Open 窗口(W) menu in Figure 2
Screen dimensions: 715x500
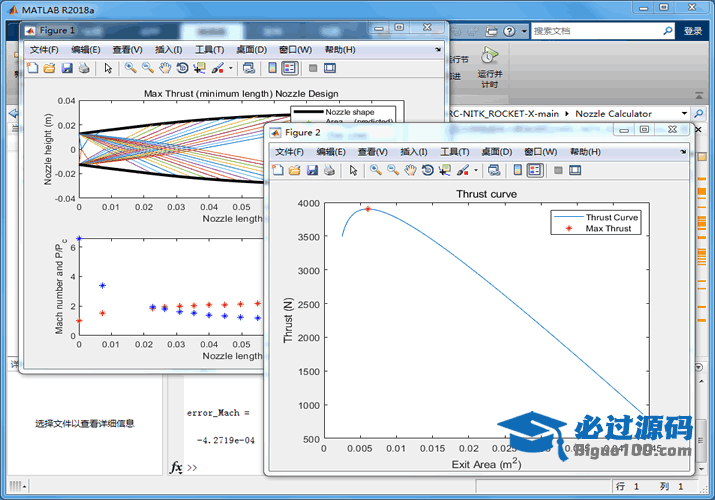tap(540, 152)
